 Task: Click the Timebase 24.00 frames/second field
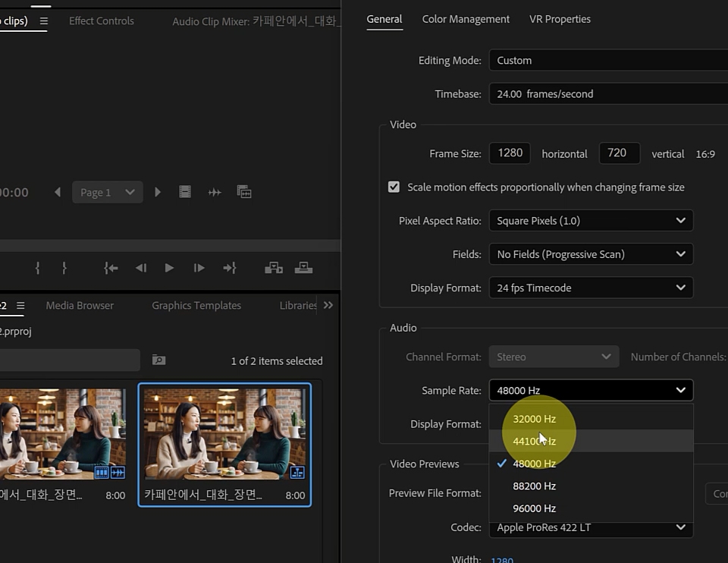click(608, 94)
